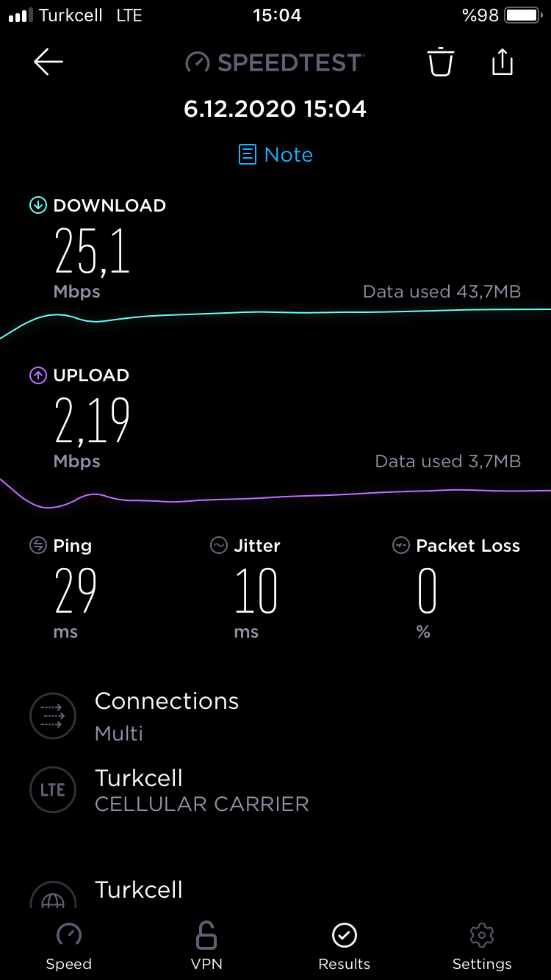Add a Note to this result
The width and height of the screenshot is (551, 980).
pyautogui.click(x=276, y=154)
